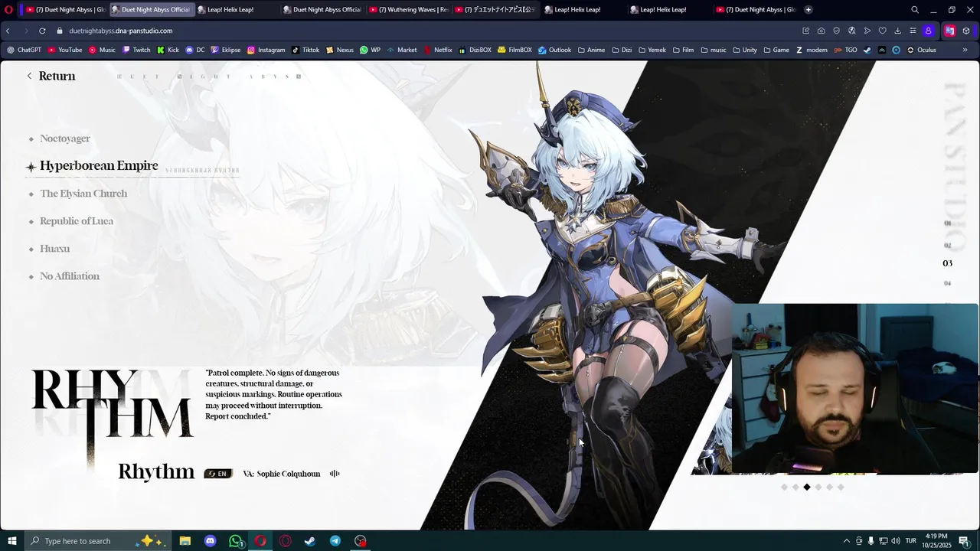Open the easy setup sliders icon
The width and height of the screenshot is (980, 551).
913,31
